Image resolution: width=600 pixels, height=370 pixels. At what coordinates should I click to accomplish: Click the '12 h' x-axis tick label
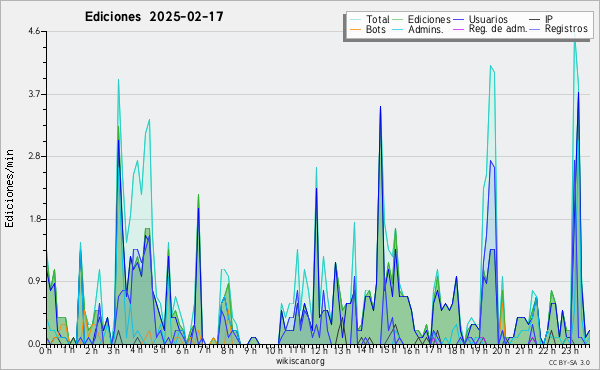[x=319, y=351]
